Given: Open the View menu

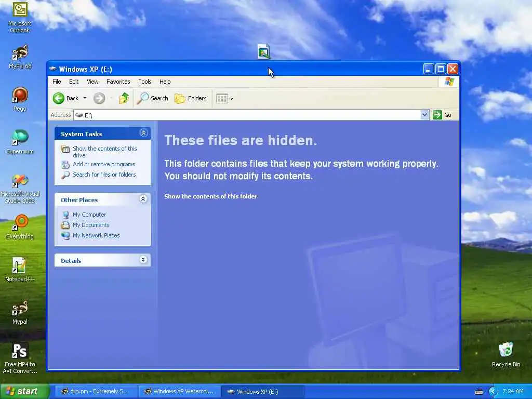Looking at the screenshot, I should point(92,82).
